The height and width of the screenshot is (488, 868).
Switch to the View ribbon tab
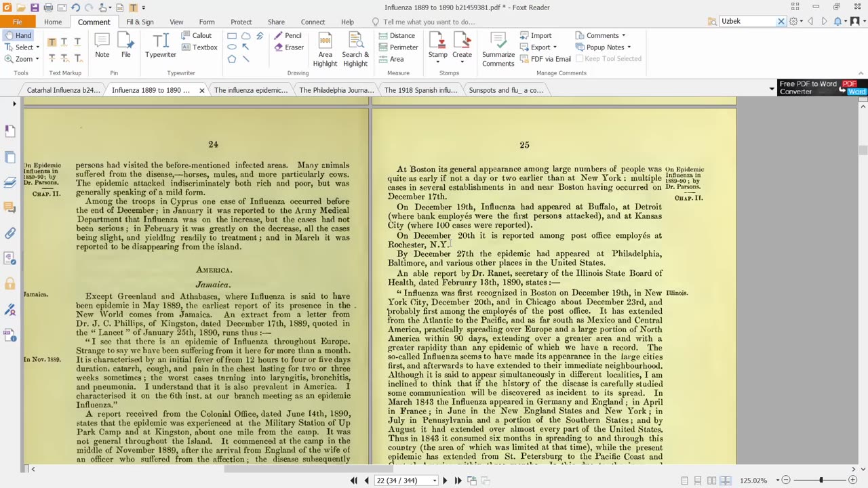click(x=176, y=22)
